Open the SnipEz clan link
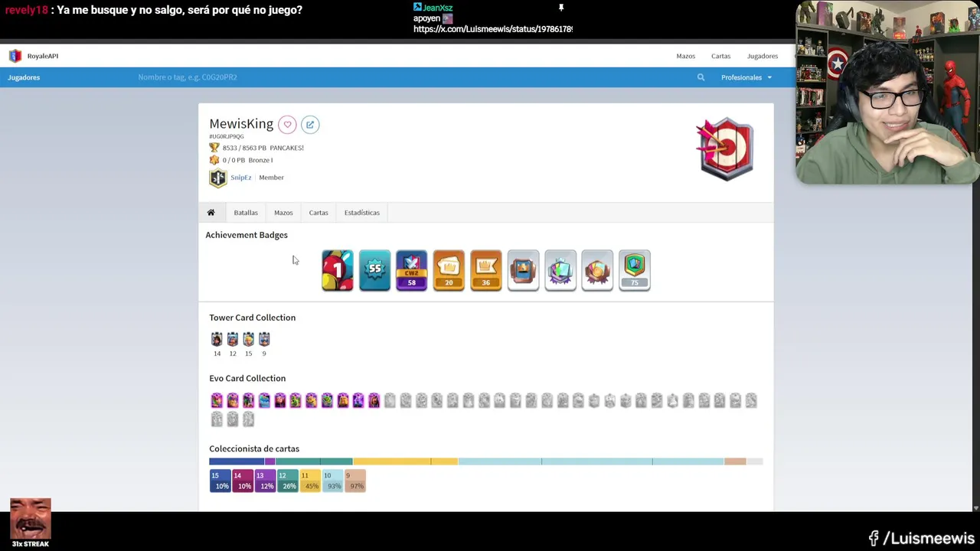980x551 pixels. click(240, 178)
